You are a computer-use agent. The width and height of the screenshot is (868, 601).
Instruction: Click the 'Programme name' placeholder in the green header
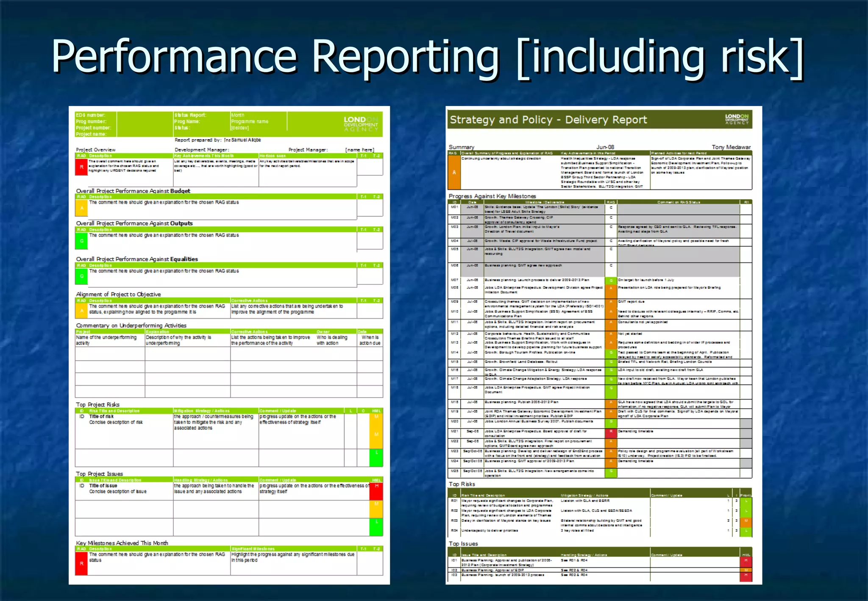(250, 121)
